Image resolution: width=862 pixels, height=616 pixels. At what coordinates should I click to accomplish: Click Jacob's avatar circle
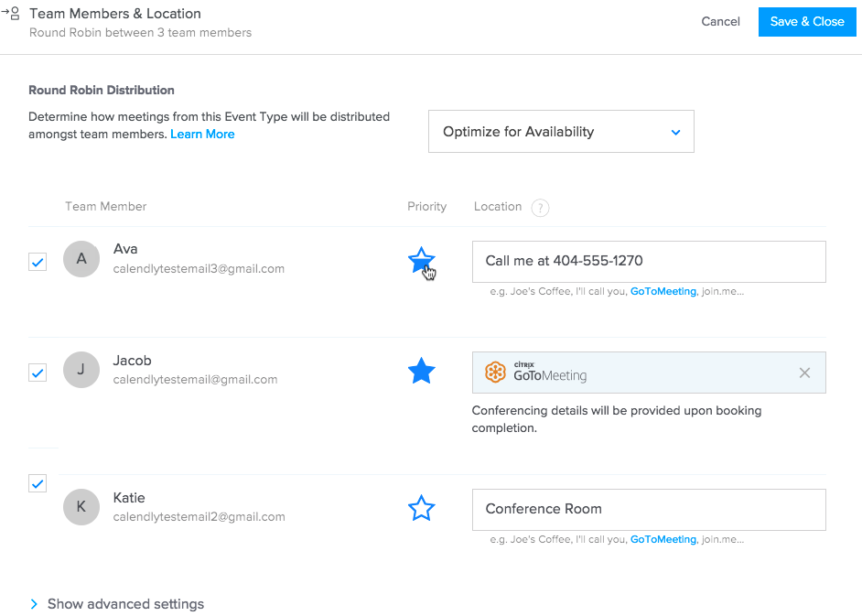point(81,370)
